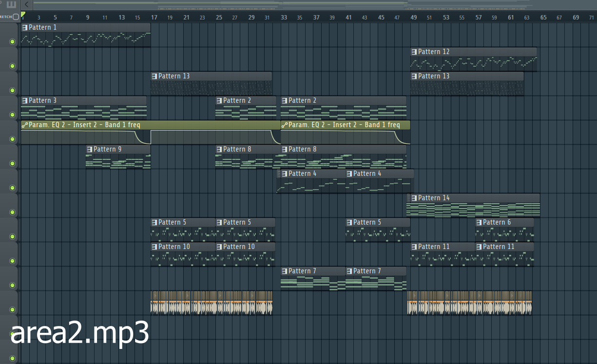Open menu icon of Pattern 8 clip at bar 33
Screen dimensions: 597x364
(285, 149)
